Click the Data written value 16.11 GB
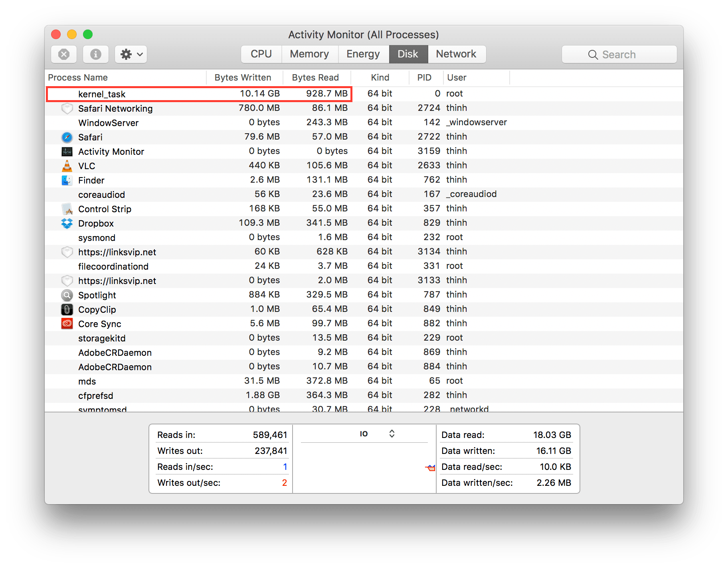The height and width of the screenshot is (568, 728). [x=554, y=451]
